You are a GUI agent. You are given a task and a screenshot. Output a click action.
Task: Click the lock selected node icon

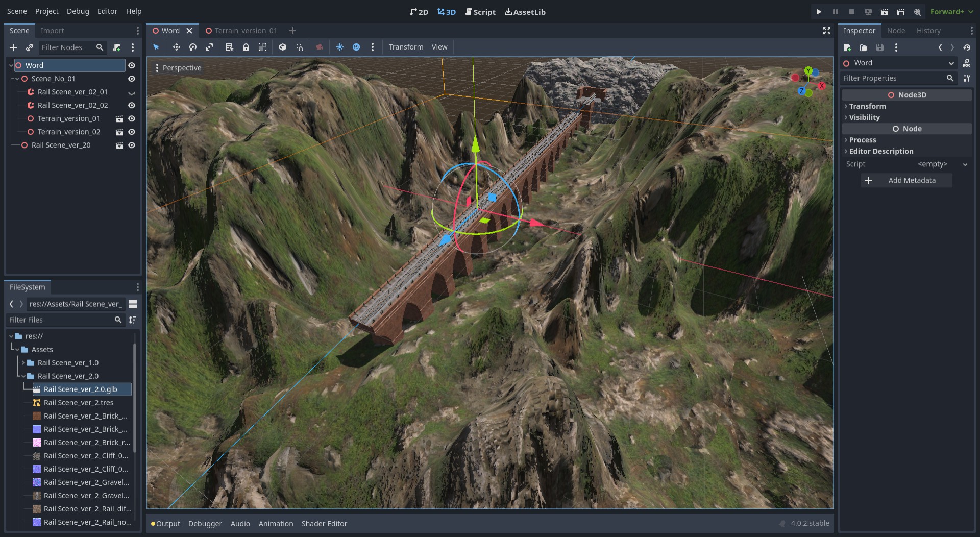click(x=246, y=47)
